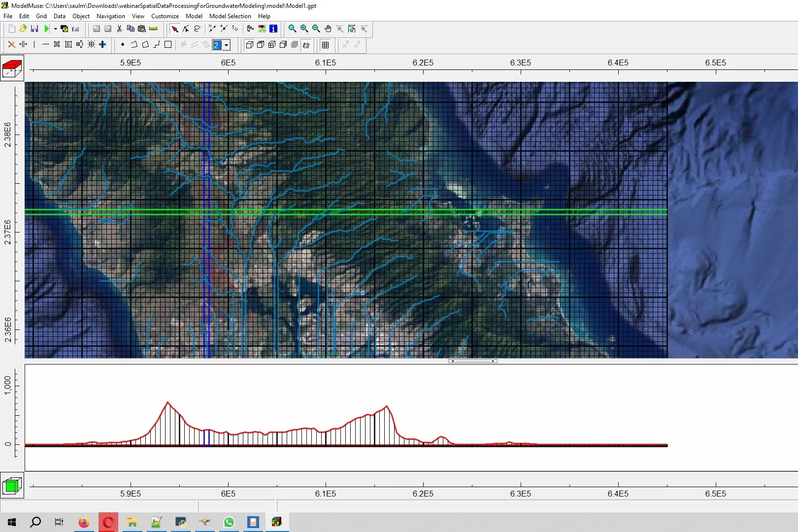Open the Model menu
Image resolution: width=798 pixels, height=532 pixels.
[x=194, y=16]
